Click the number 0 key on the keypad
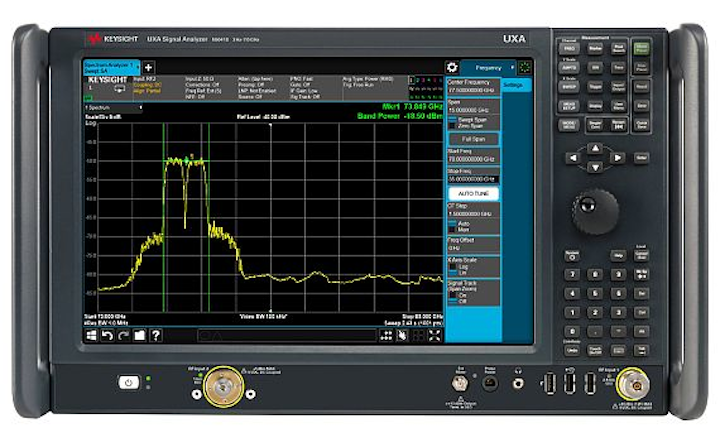Screen dimensions: 720x442 click(x=572, y=331)
